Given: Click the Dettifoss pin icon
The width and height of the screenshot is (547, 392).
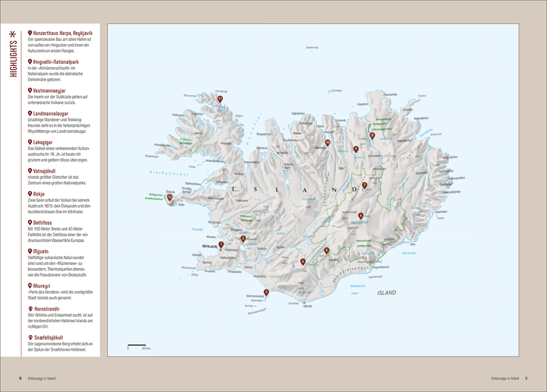Looking at the screenshot, I should click(29, 221).
